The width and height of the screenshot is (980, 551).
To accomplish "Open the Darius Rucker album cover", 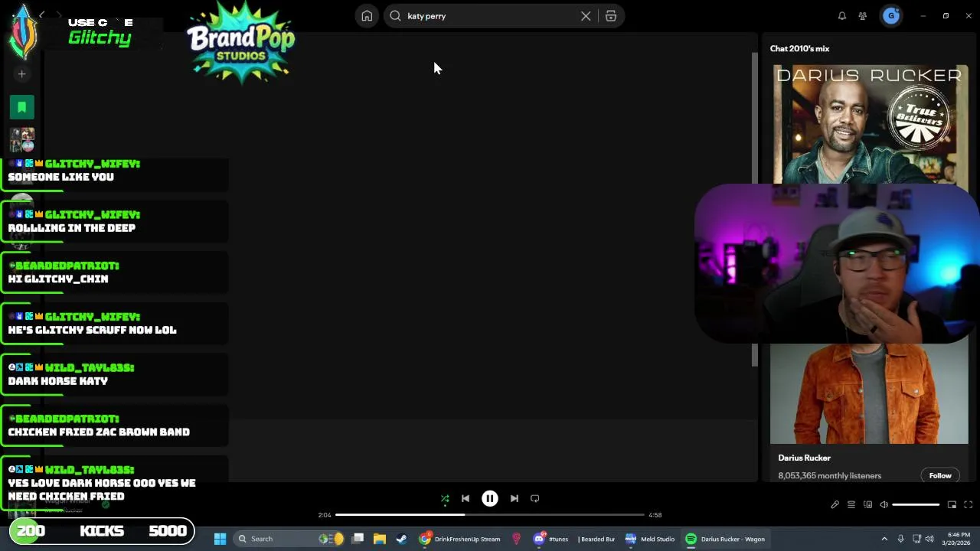I will (x=870, y=125).
